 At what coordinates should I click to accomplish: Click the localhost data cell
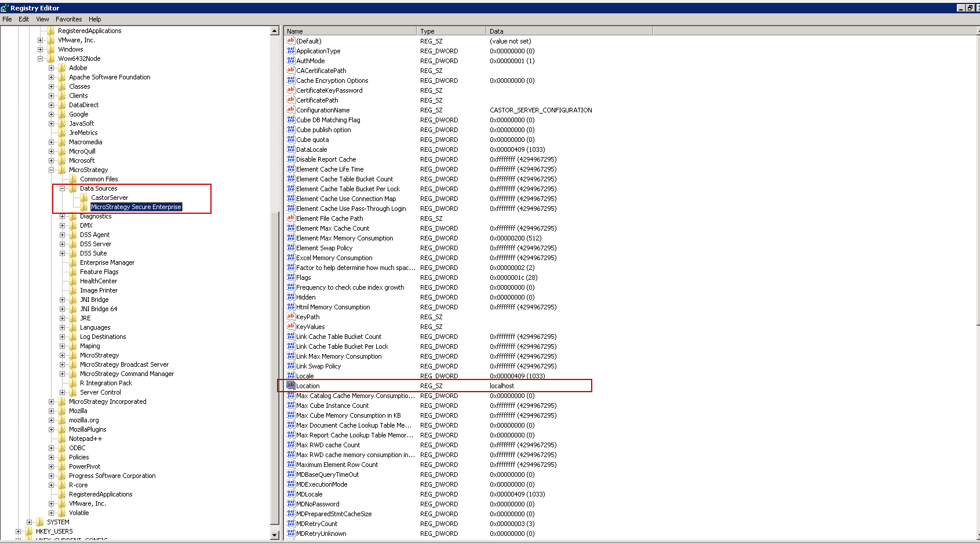coord(502,385)
